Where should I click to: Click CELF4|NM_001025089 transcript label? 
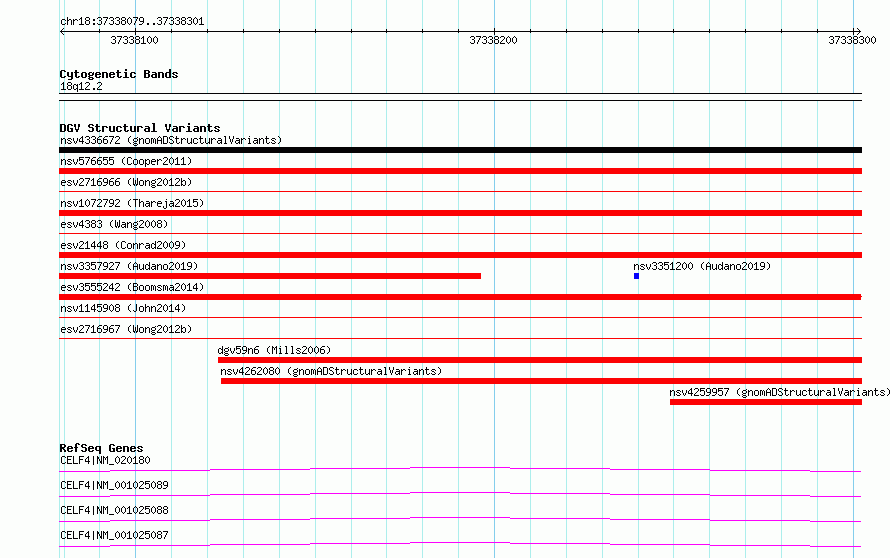pos(114,485)
